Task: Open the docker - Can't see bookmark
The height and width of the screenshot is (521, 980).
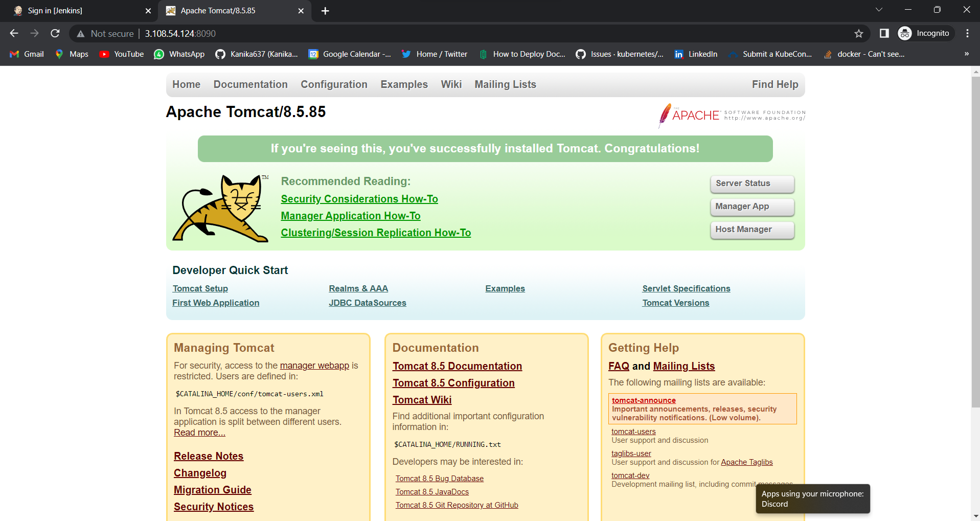Action: (x=864, y=54)
